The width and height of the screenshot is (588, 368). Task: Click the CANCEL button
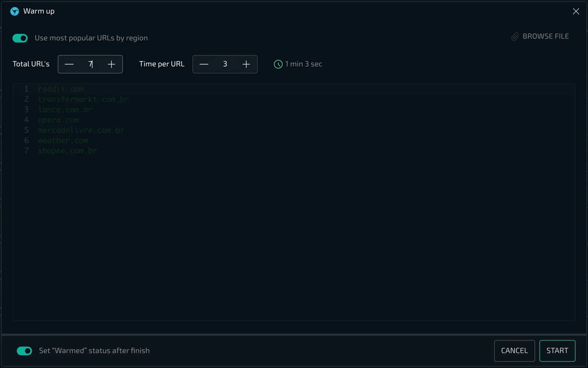point(514,351)
